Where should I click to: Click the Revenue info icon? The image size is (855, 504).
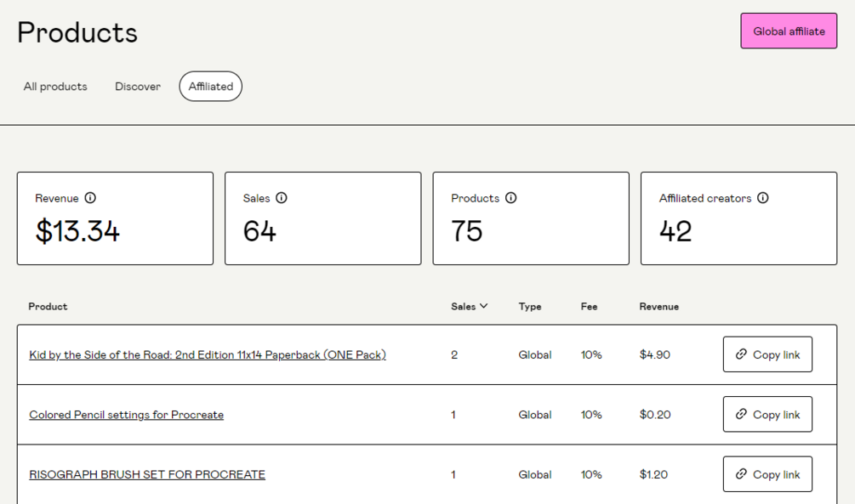coord(90,198)
